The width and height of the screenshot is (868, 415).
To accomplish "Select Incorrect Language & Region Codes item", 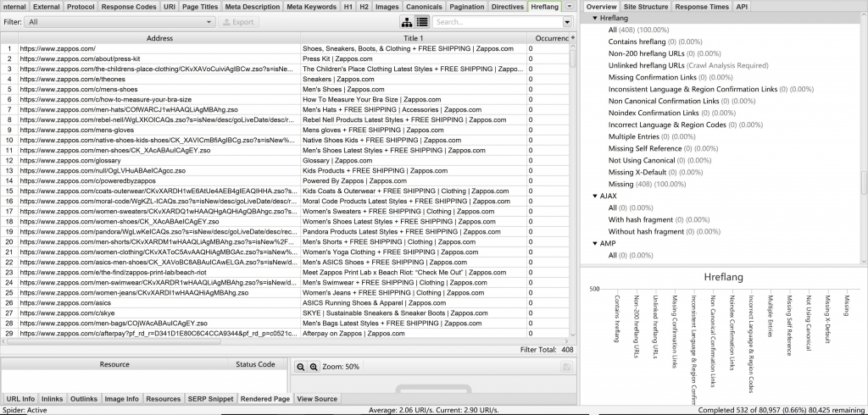I will point(685,125).
